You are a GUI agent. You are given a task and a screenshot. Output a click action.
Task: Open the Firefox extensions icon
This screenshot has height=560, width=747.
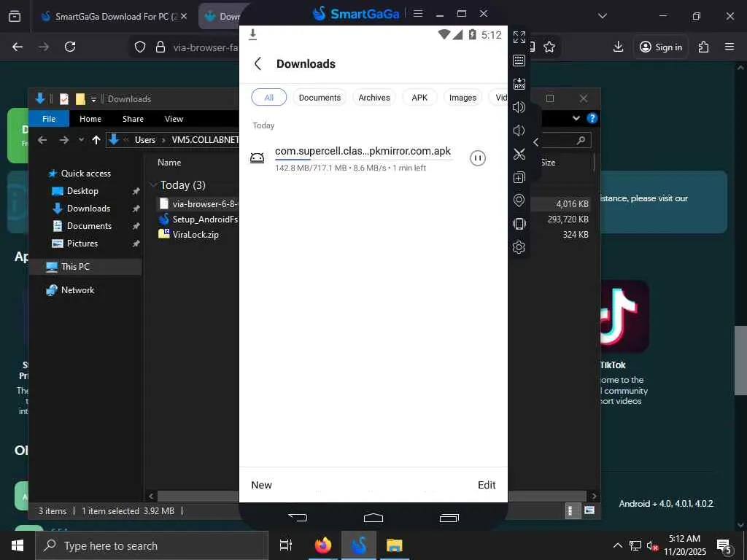[703, 47]
